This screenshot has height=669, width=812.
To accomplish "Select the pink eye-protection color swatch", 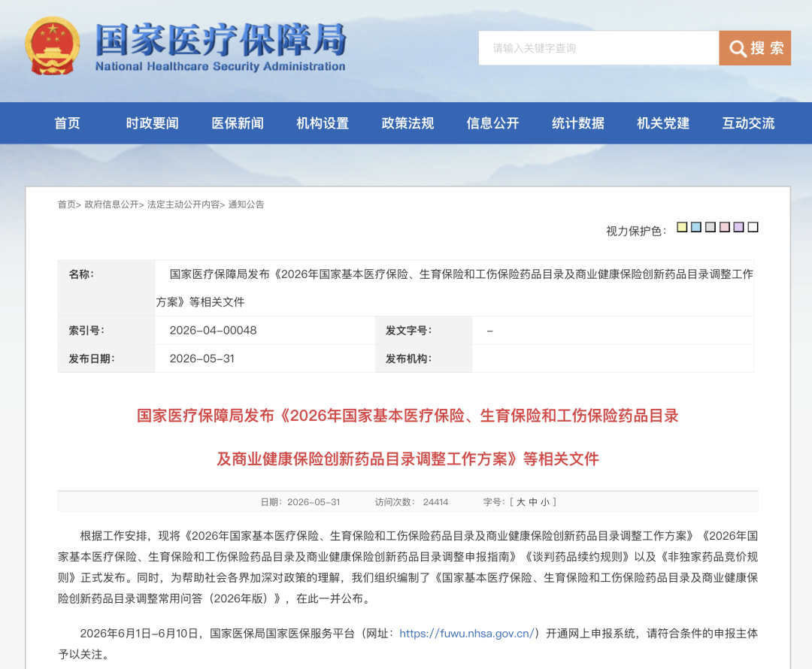I will click(x=725, y=227).
